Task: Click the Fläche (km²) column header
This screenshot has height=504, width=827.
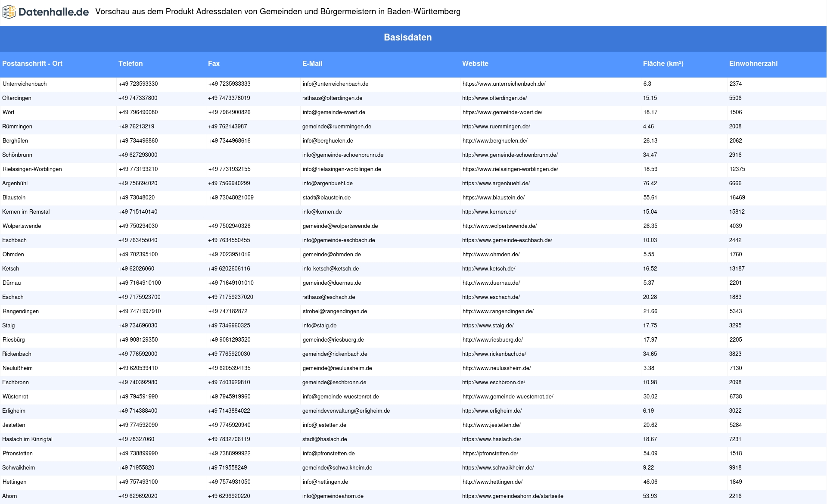Action: coord(663,63)
